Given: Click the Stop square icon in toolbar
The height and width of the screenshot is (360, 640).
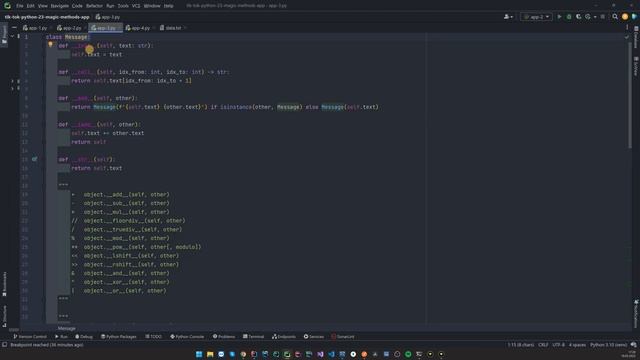Looking at the screenshot, I should click(x=603, y=17).
